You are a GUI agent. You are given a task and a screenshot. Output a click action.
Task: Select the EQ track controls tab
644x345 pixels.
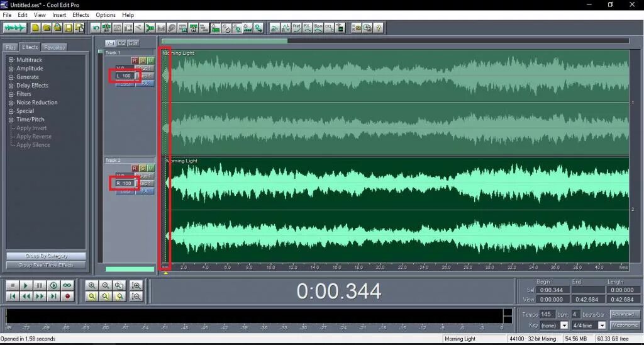121,43
